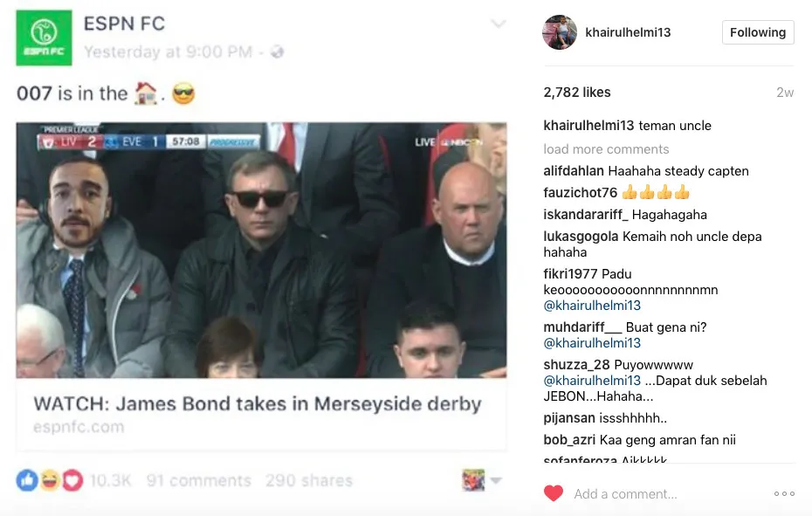812x516 pixels.
Task: Open the profile picker dropdown beside shares
Action: point(482,480)
